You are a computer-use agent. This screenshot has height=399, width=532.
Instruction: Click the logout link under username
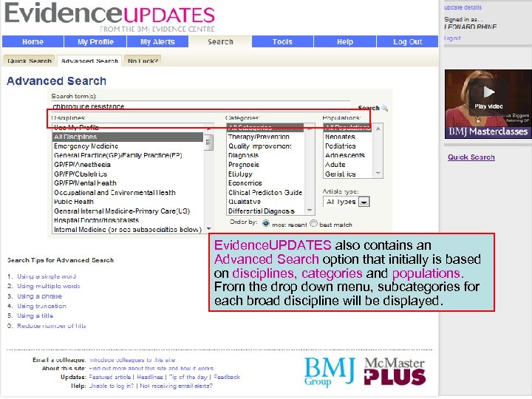452,38
